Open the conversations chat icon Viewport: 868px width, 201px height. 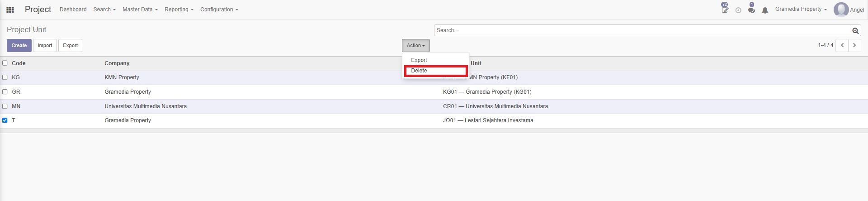tap(751, 10)
